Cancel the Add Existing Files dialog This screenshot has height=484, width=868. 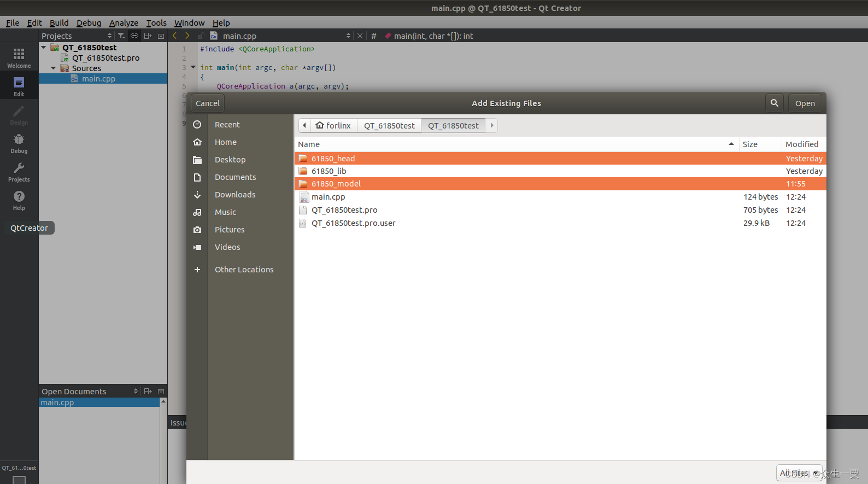[x=208, y=103]
